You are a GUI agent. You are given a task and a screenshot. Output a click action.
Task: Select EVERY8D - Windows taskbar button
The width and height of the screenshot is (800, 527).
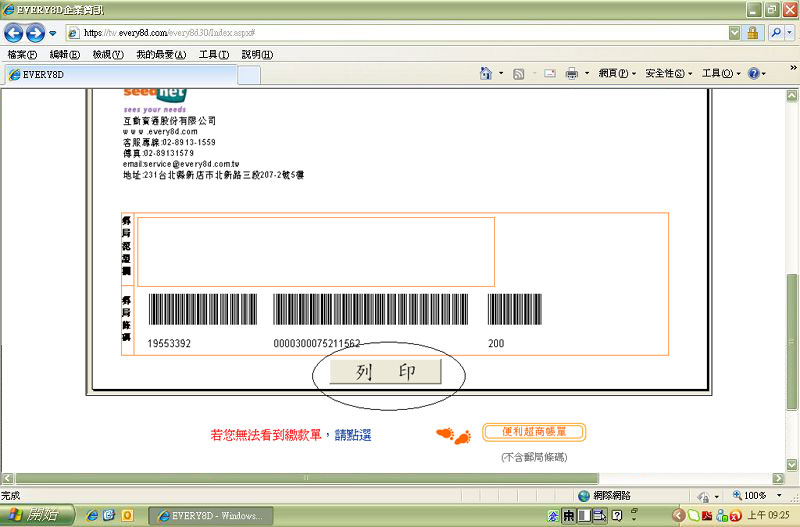point(211,516)
